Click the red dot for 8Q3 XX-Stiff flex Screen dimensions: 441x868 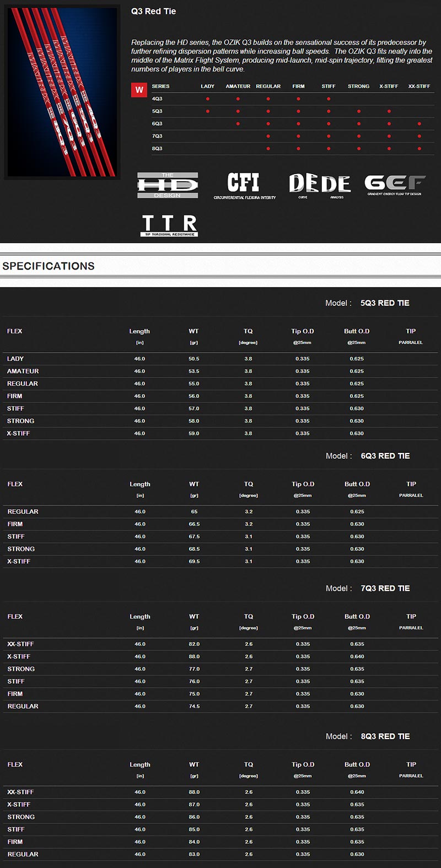pyautogui.click(x=420, y=149)
